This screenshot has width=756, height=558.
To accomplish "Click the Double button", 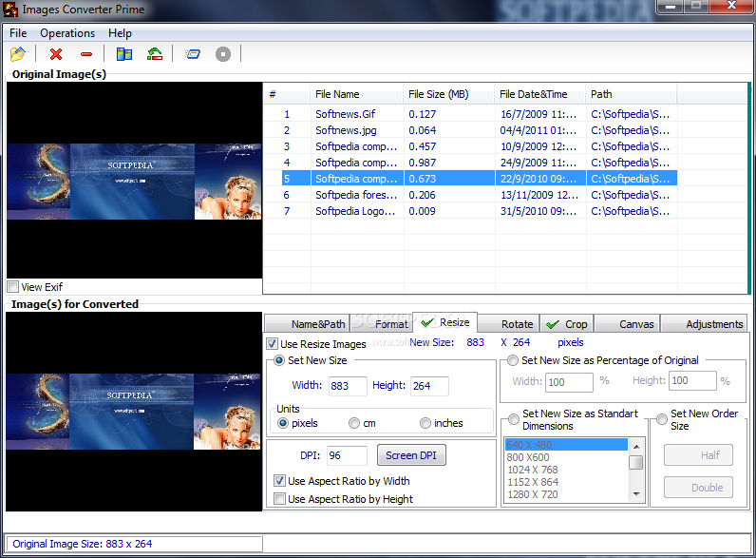I will 698,488.
